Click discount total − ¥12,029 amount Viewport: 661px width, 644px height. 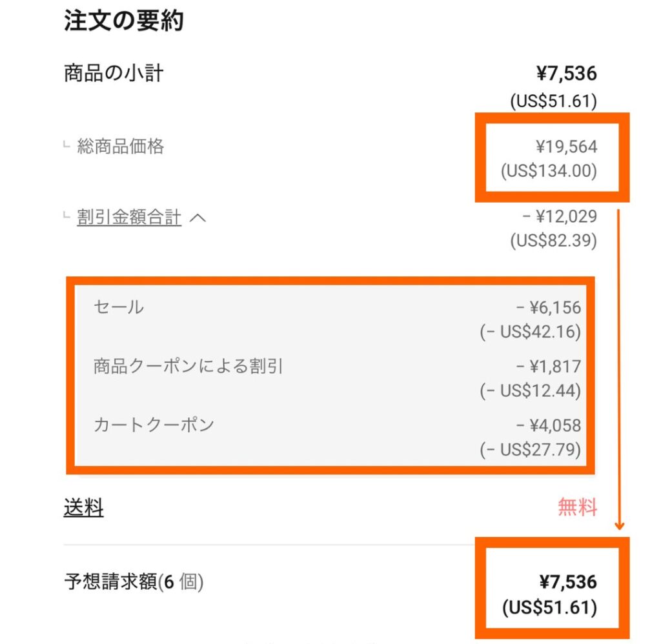pos(560,217)
